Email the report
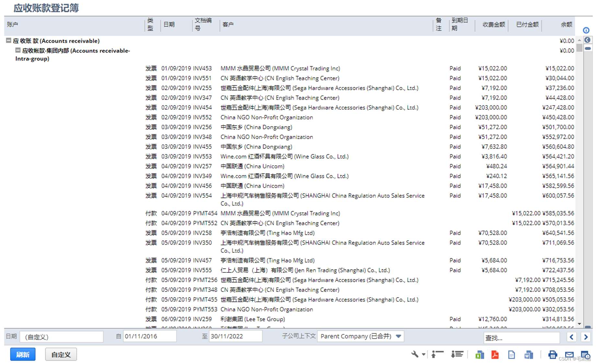This screenshot has height=364, width=596. coord(569,355)
